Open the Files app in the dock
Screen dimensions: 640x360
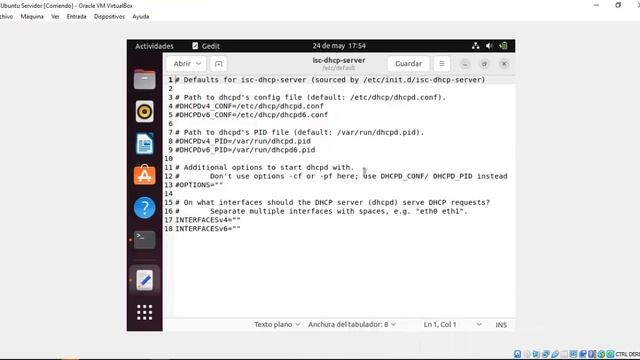pyautogui.click(x=144, y=79)
